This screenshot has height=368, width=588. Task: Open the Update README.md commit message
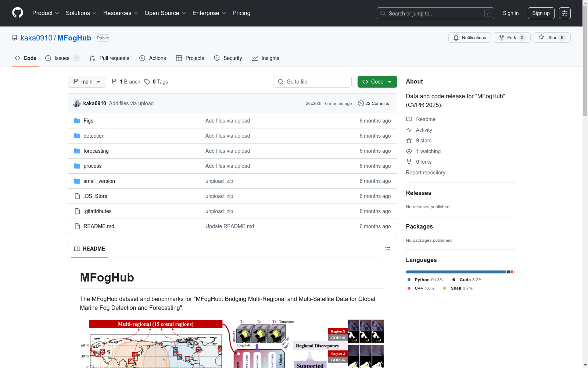pos(230,226)
